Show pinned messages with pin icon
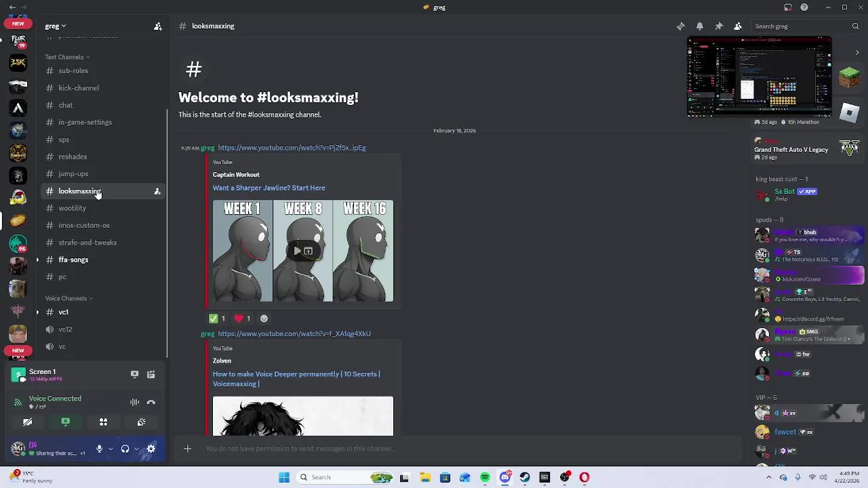The width and height of the screenshot is (868, 488). click(x=719, y=26)
